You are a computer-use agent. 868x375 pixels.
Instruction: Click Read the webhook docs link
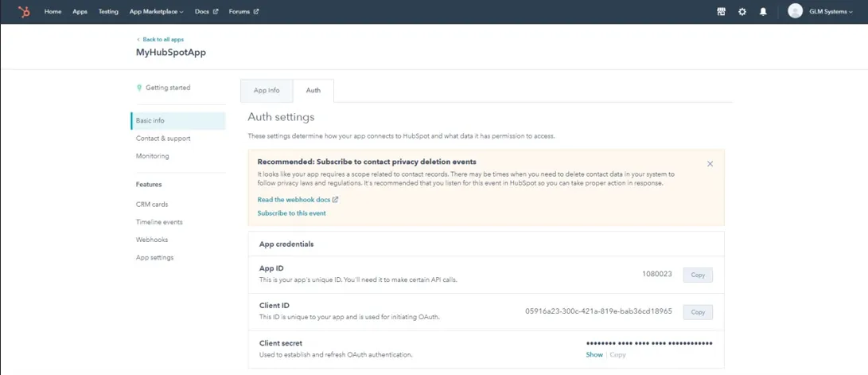(298, 199)
